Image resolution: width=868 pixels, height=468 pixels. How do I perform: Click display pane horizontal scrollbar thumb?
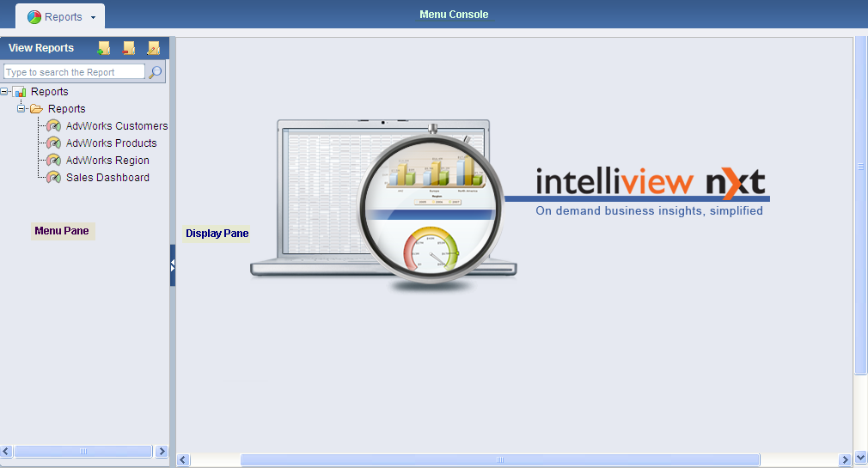point(499,460)
